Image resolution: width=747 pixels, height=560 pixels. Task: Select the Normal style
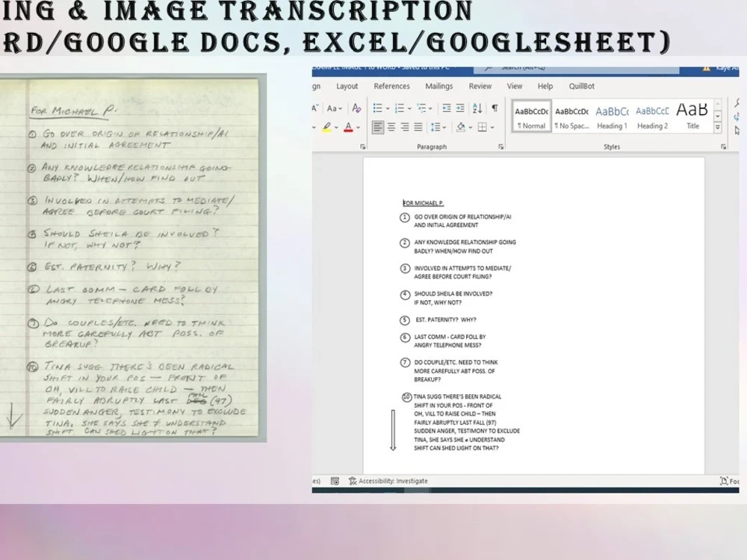(531, 116)
